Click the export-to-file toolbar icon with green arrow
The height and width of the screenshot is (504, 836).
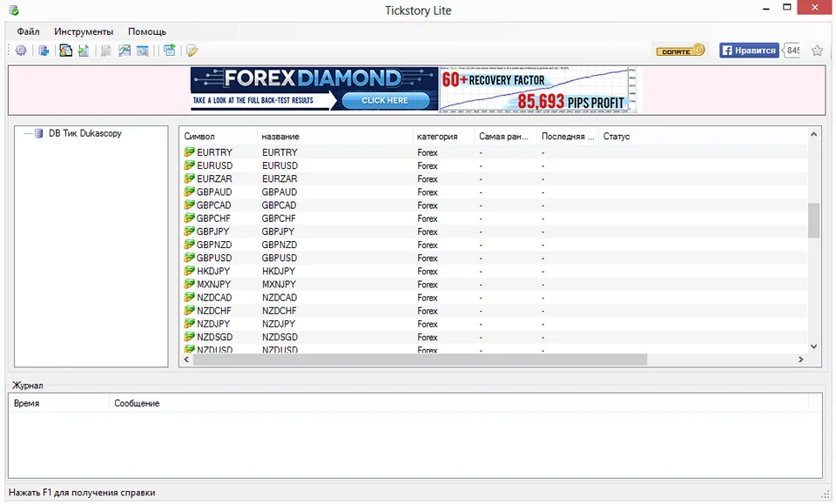point(84,50)
